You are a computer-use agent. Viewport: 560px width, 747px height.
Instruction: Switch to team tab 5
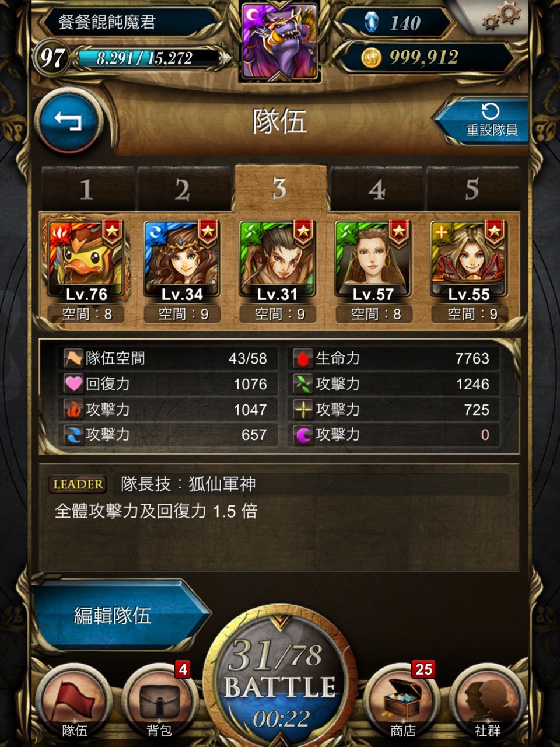coord(473,189)
